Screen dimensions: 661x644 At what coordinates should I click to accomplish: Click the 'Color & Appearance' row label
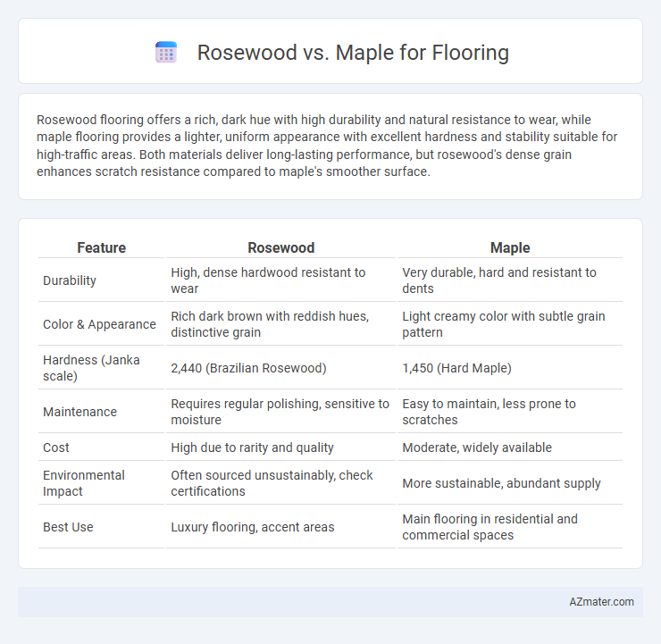pyautogui.click(x=99, y=324)
